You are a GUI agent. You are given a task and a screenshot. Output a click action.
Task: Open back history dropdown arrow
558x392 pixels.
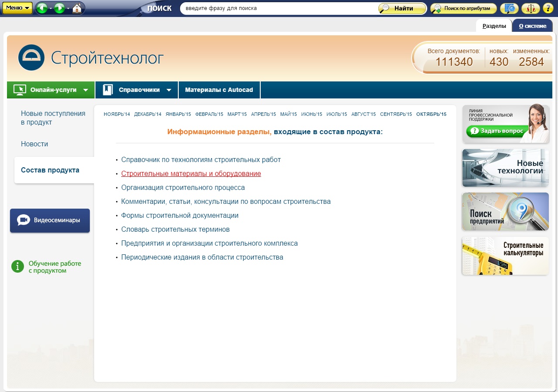(50, 8)
